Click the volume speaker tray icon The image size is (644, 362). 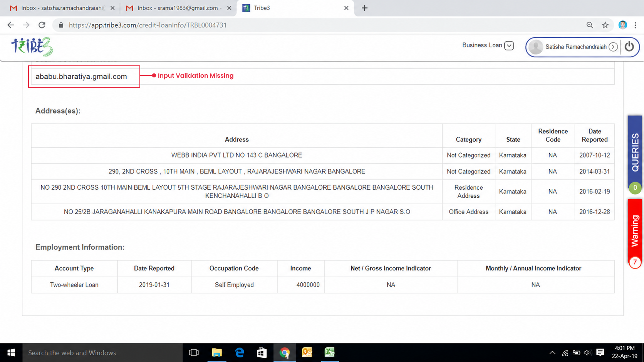[x=587, y=353]
